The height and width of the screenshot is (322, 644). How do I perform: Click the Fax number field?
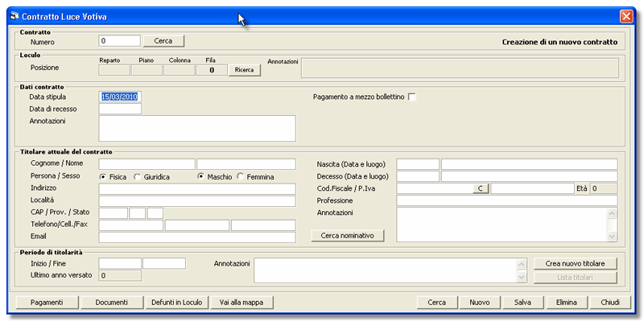[263, 225]
